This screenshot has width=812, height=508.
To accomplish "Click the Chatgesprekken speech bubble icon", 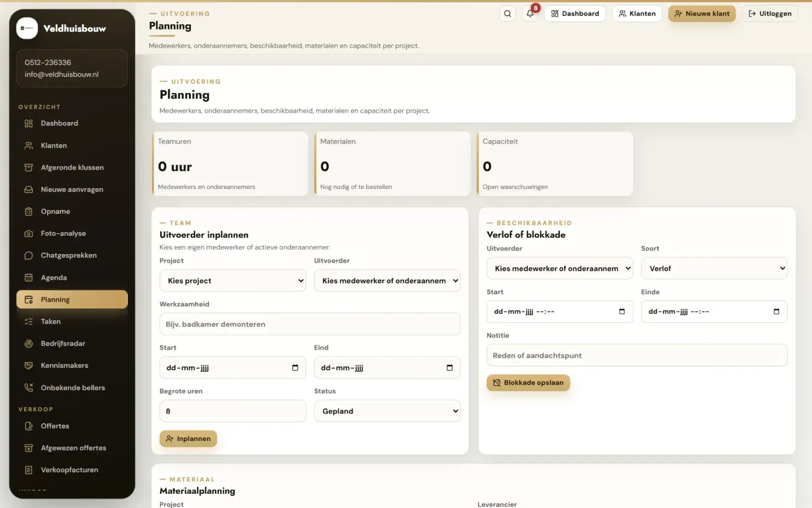I will [x=28, y=256].
